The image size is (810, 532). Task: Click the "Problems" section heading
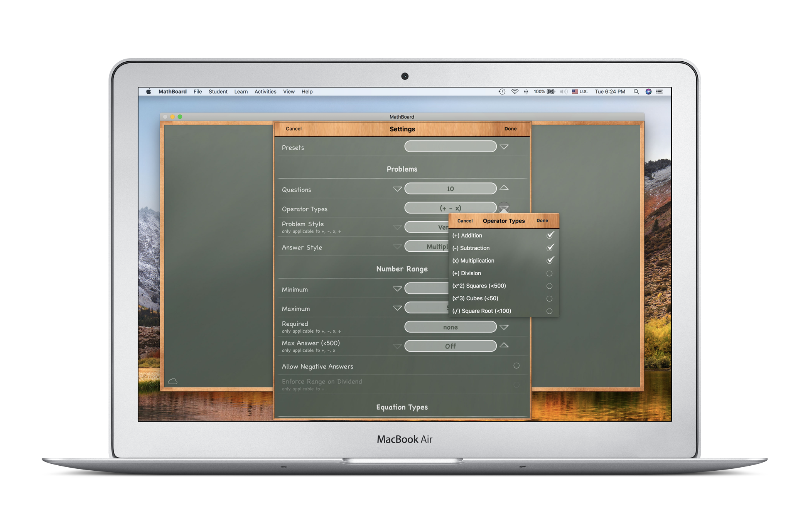pyautogui.click(x=402, y=169)
